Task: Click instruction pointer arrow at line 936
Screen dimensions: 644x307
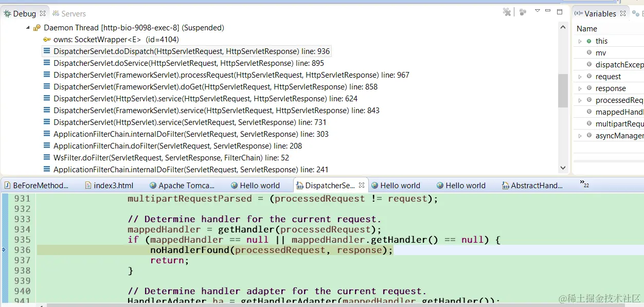Action: click(x=4, y=250)
